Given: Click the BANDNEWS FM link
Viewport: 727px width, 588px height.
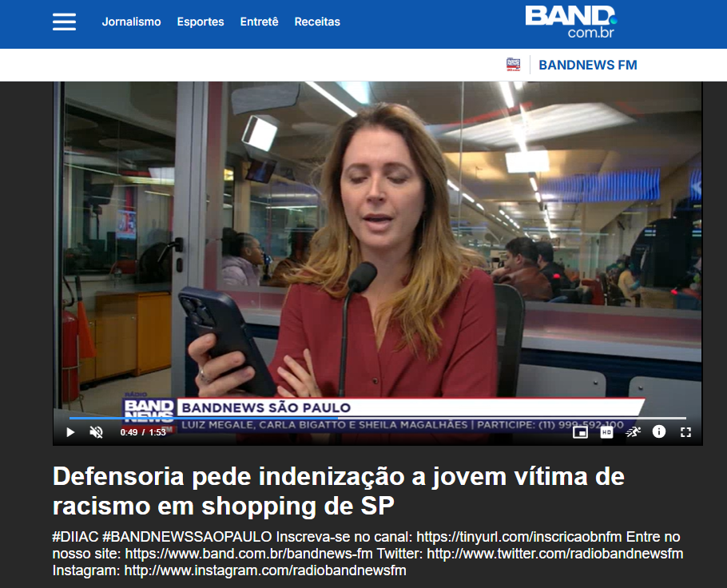Looking at the screenshot, I should coord(588,65).
